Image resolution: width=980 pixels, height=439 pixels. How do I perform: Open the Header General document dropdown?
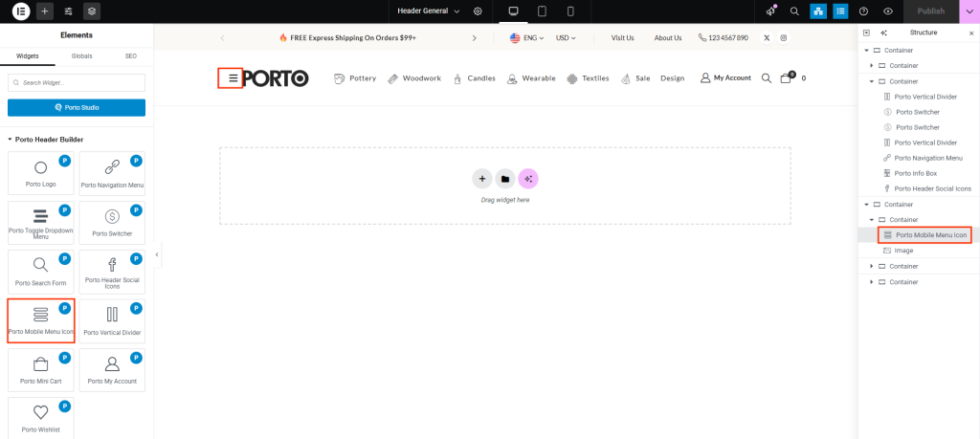point(429,11)
